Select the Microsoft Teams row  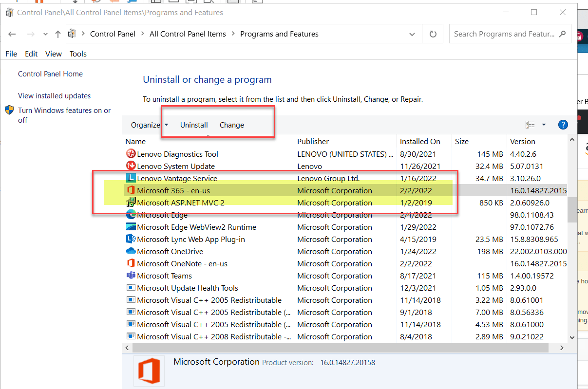pos(345,276)
